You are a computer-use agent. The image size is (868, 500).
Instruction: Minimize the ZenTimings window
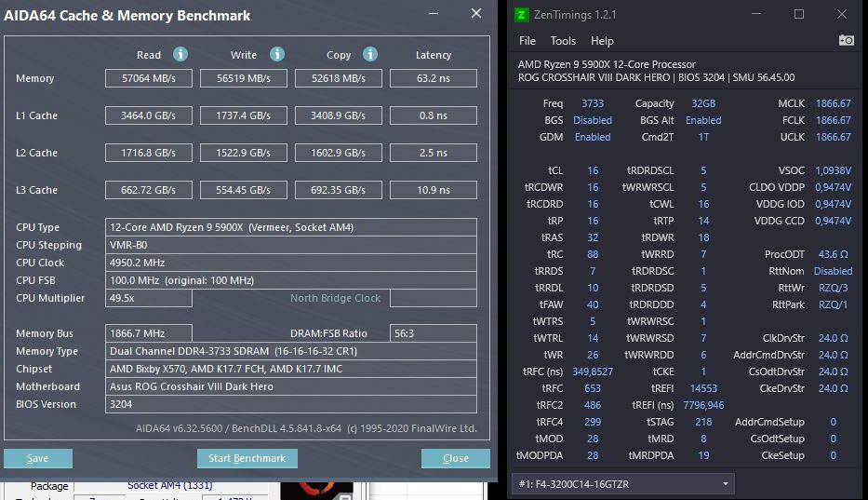(756, 14)
